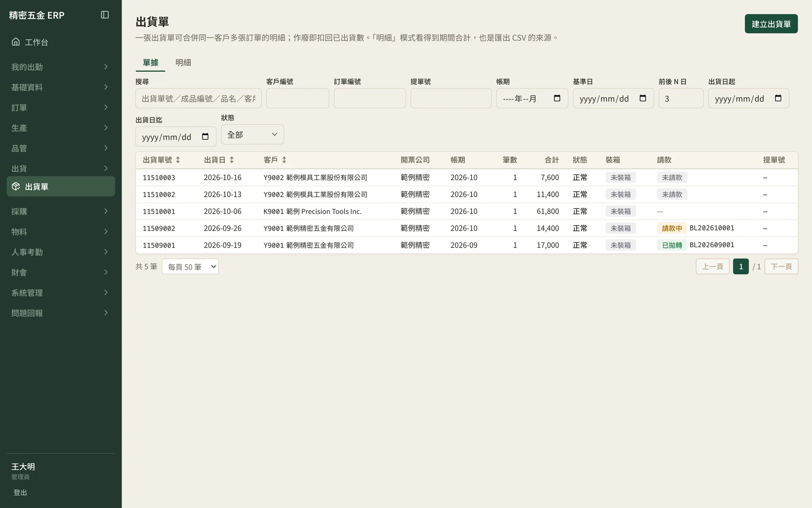Click the 已拋轉 badge on row 11509001
The width and height of the screenshot is (812, 508).
(672, 245)
